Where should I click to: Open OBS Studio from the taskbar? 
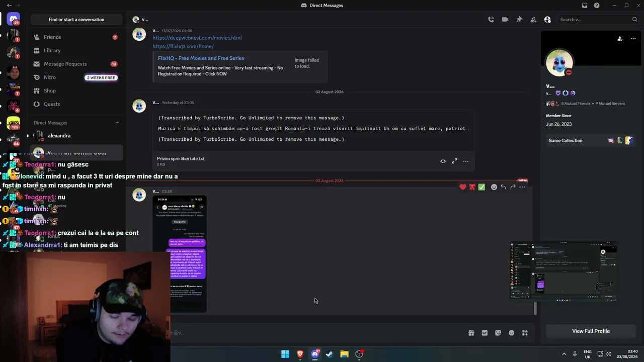359,354
